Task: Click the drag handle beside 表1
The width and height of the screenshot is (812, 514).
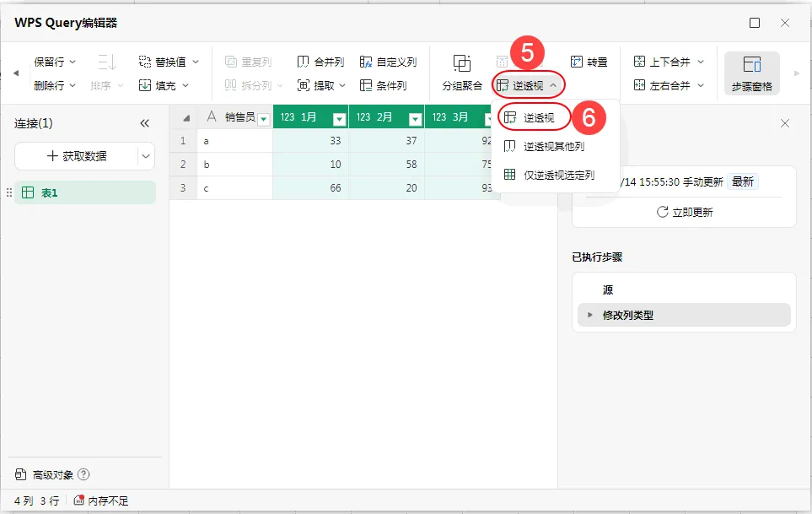Action: click(x=8, y=192)
